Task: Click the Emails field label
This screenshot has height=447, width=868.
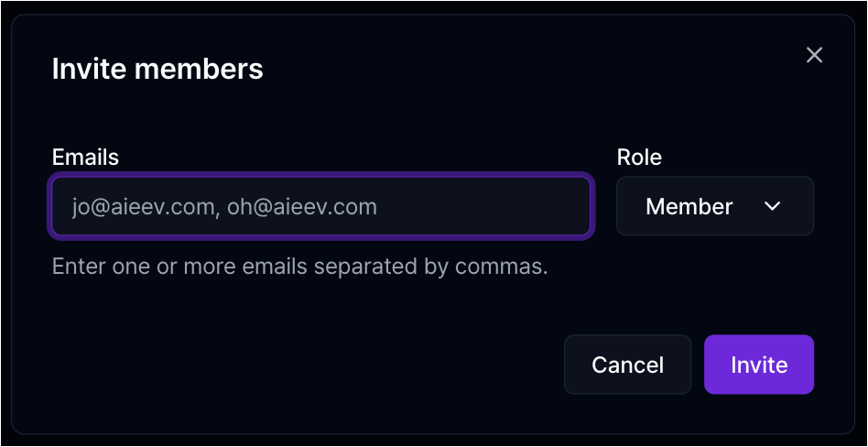Action: pos(85,158)
